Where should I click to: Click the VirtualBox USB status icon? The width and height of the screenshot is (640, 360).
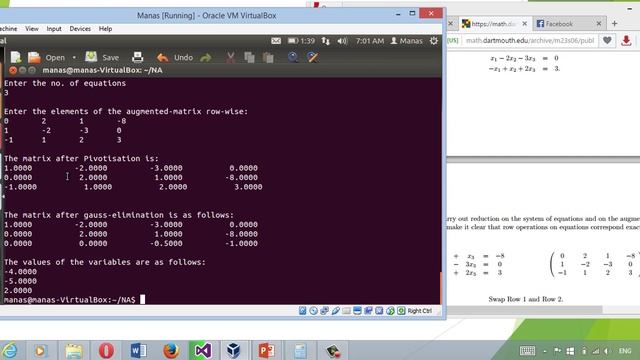(x=336, y=311)
